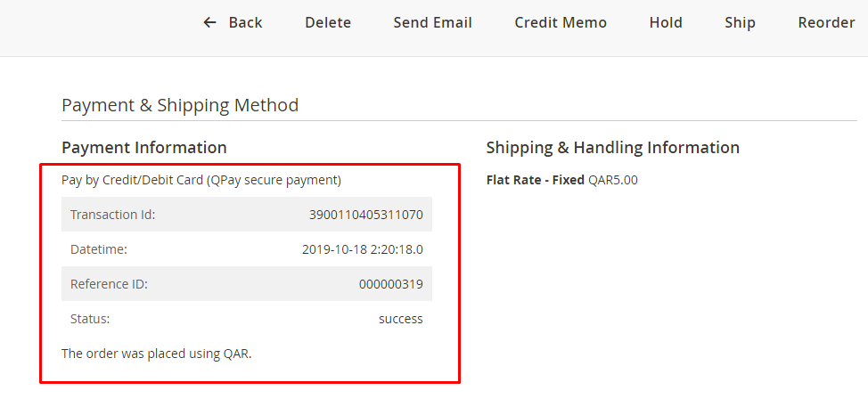The image size is (868, 415).
Task: Reorder this order
Action: point(826,22)
